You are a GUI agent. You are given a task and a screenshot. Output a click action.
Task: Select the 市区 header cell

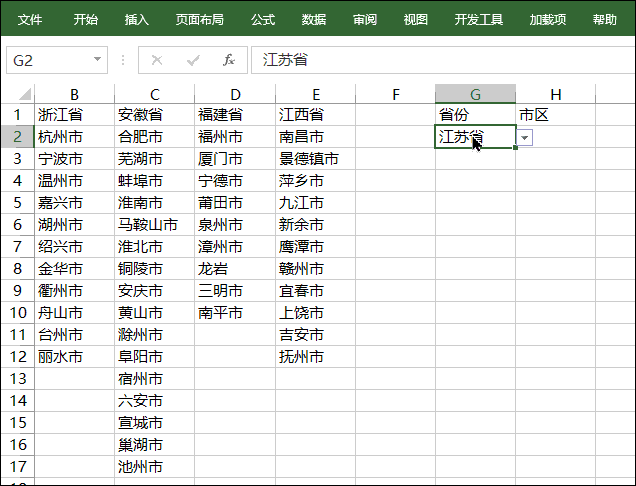pos(556,115)
